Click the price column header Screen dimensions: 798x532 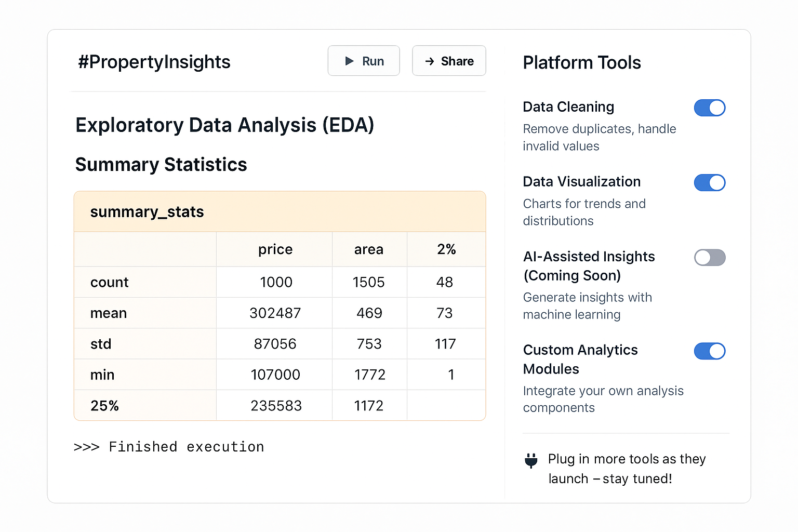pos(275,249)
